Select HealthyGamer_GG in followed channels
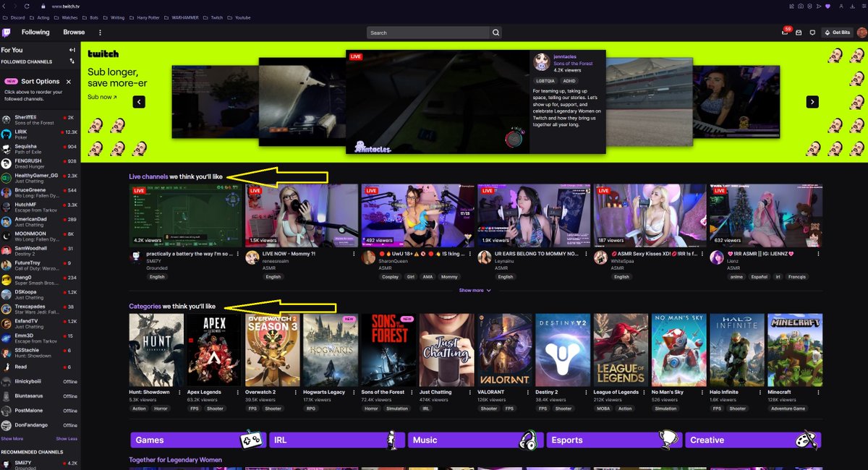The image size is (868, 470). (40, 178)
